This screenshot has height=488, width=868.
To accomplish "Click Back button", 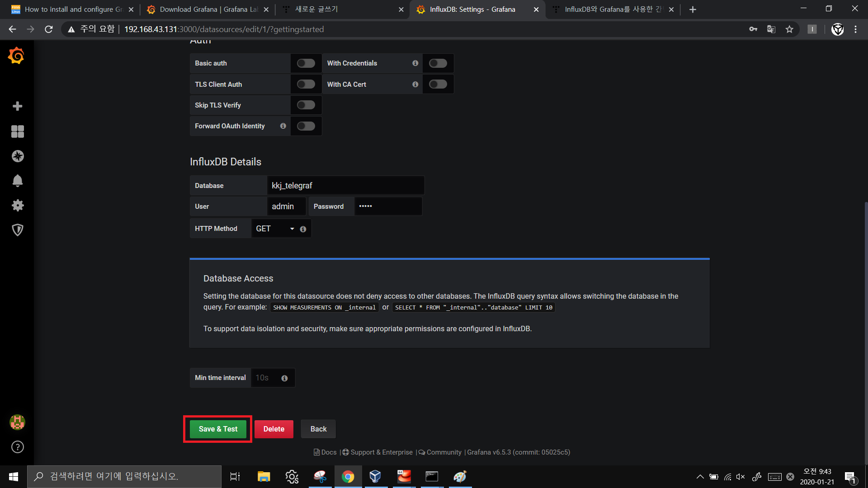I will [318, 429].
